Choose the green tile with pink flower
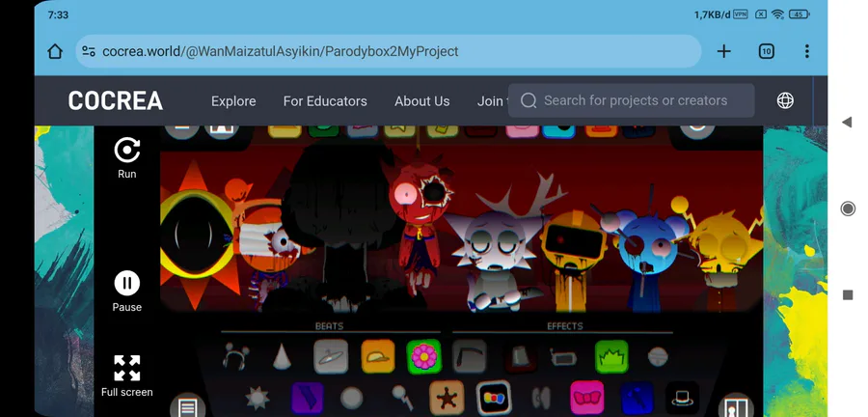 click(x=424, y=356)
